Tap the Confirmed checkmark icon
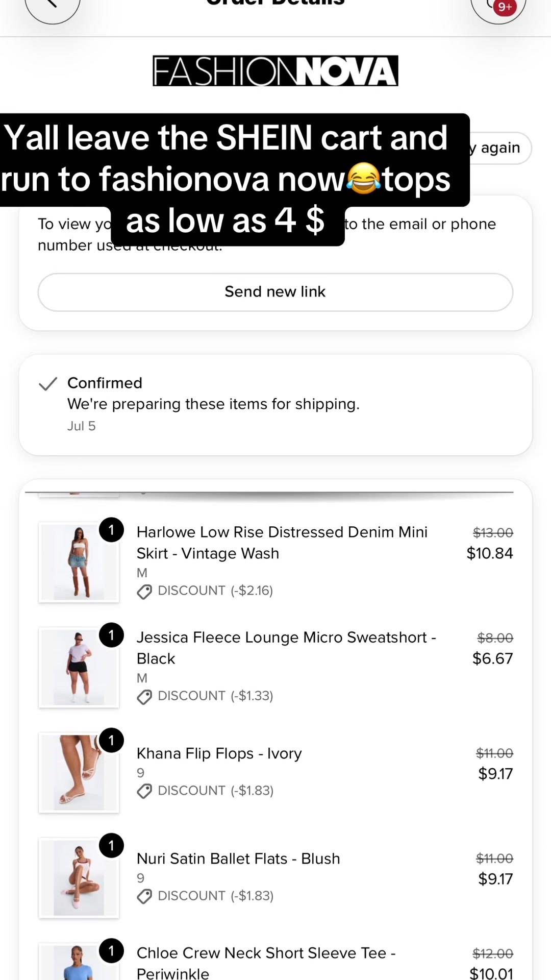The width and height of the screenshot is (551, 980). coord(48,383)
